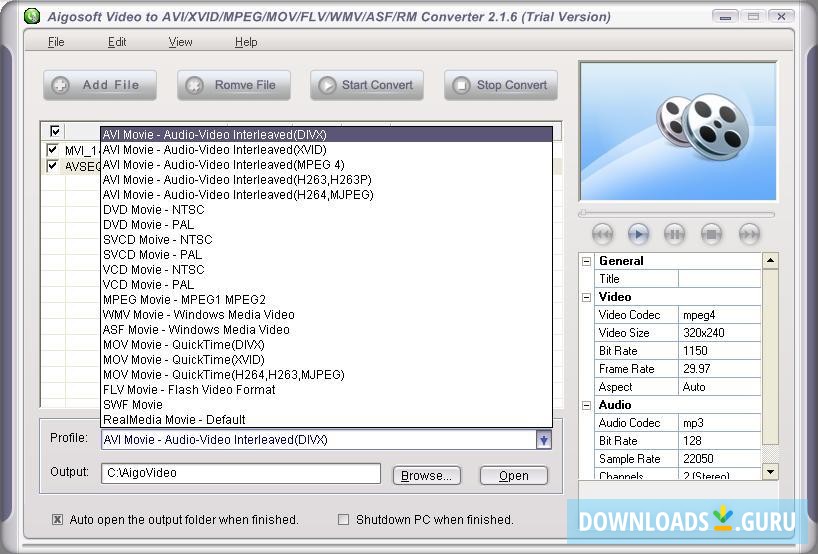Toggle Auto open the output folder checkbox
Image resolution: width=818 pixels, height=554 pixels.
(57, 520)
